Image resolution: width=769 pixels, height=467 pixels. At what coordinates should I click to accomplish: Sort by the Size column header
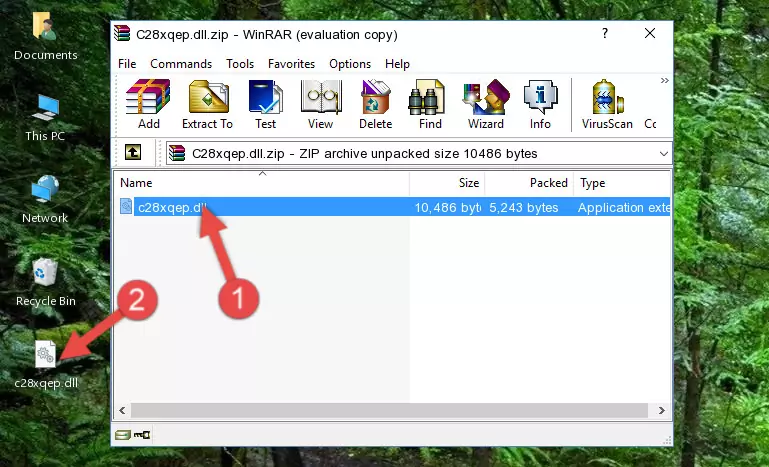coord(447,182)
